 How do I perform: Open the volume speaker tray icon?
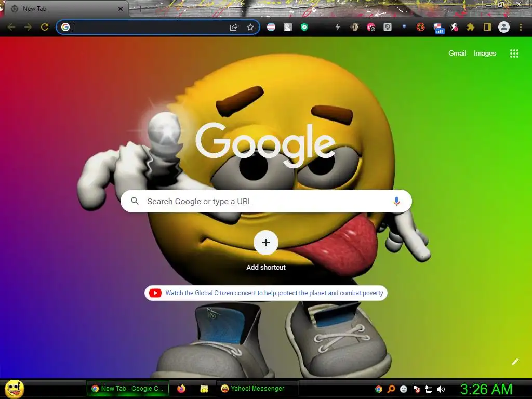(441, 389)
